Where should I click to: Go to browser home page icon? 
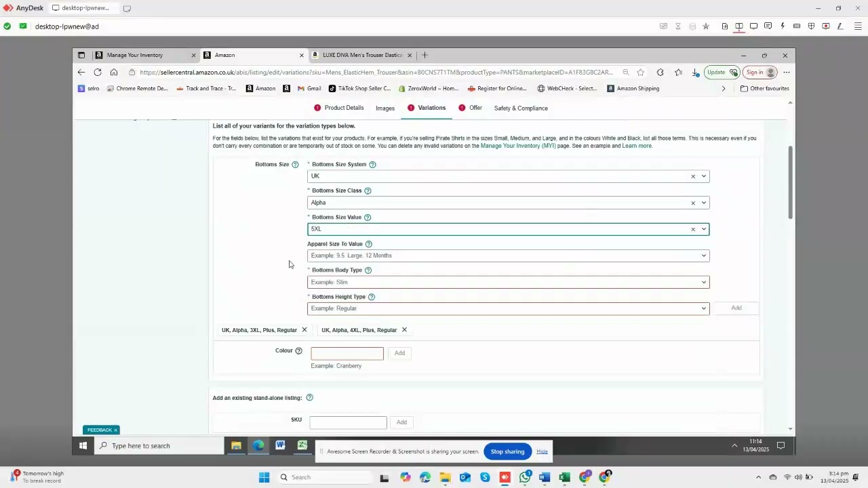pyautogui.click(x=114, y=73)
